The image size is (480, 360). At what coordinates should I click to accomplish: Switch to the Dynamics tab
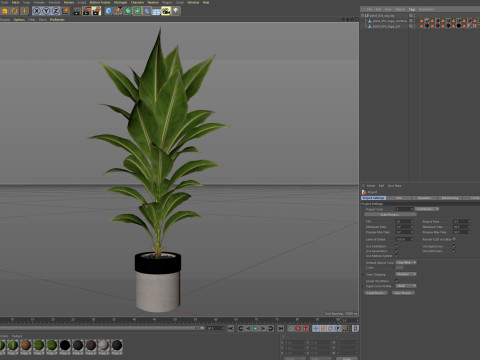click(x=424, y=198)
